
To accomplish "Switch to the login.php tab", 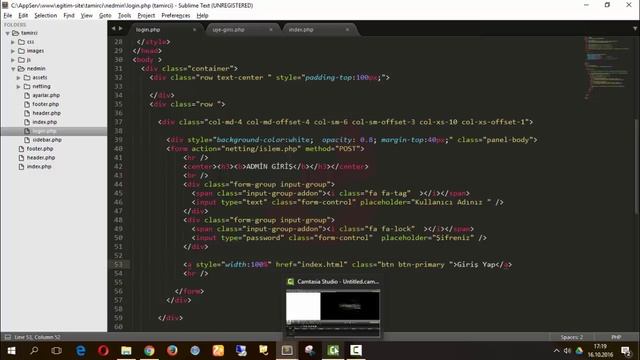I will pyautogui.click(x=163, y=29).
